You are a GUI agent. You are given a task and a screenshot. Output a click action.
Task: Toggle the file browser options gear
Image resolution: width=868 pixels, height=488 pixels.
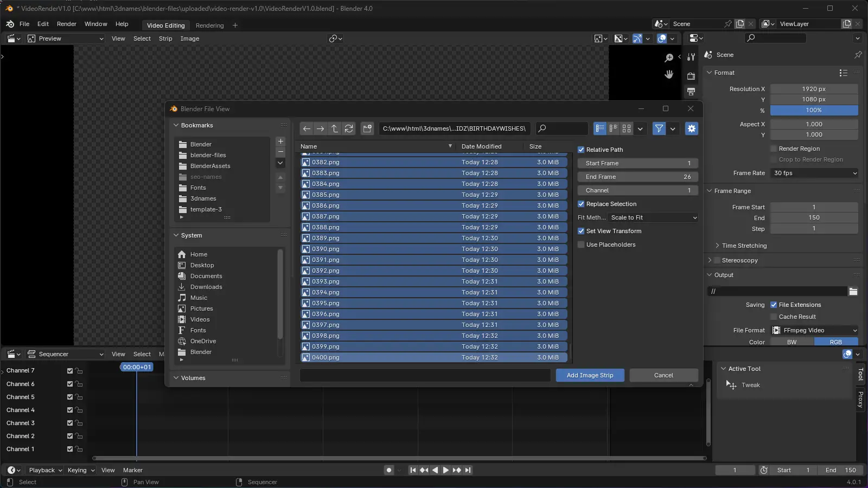691,129
